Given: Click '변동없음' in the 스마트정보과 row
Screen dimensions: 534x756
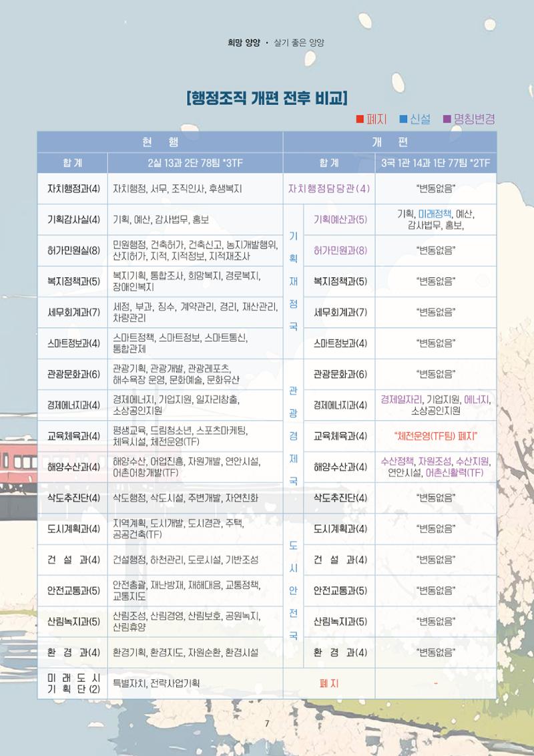Looking at the screenshot, I should 436,343.
